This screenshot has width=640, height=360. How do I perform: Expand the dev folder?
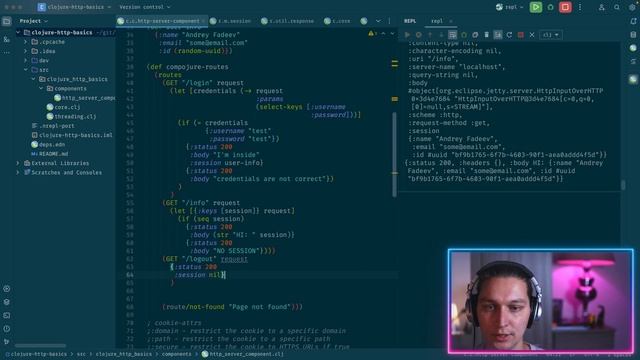pyautogui.click(x=26, y=60)
